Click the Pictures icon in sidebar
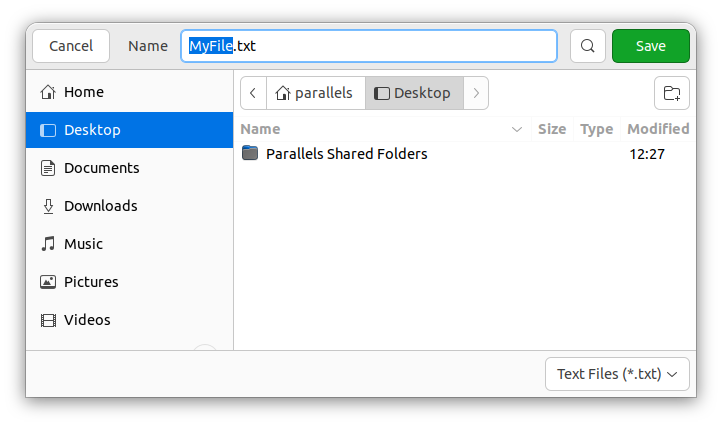 [48, 282]
